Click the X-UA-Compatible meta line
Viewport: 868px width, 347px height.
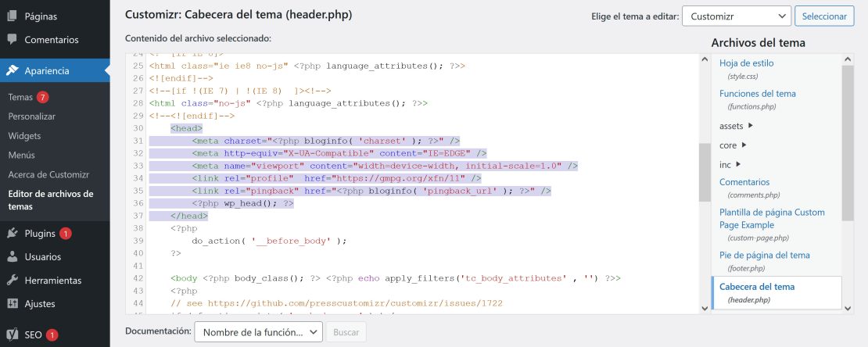pos(339,153)
